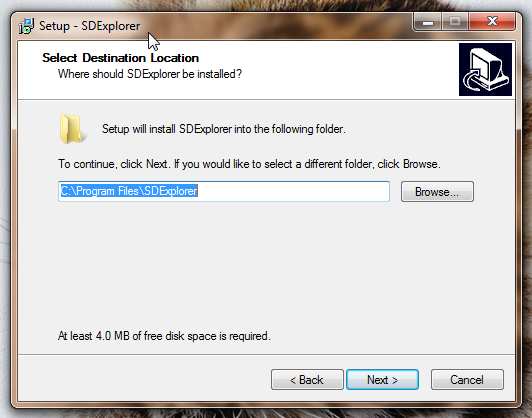Click the Setup installer icon in title bar

coord(26,26)
